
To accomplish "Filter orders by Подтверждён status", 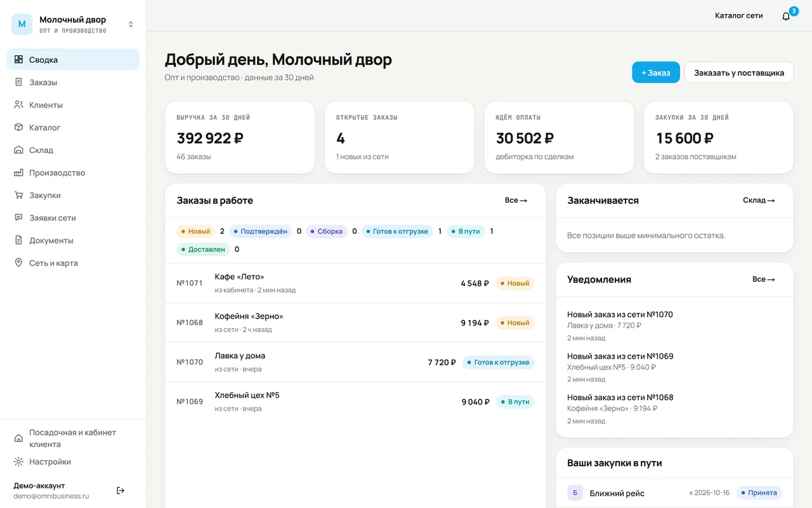I will point(261,231).
